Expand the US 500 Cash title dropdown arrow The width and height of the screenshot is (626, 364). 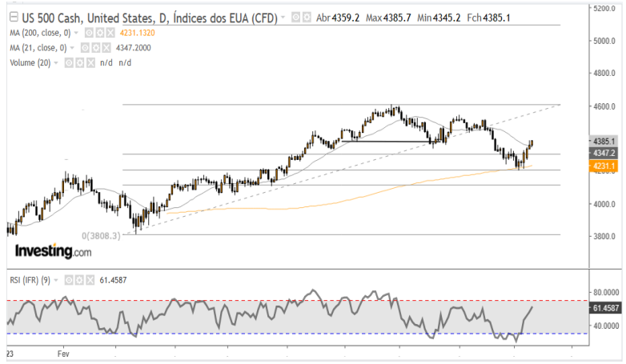[x=283, y=18]
